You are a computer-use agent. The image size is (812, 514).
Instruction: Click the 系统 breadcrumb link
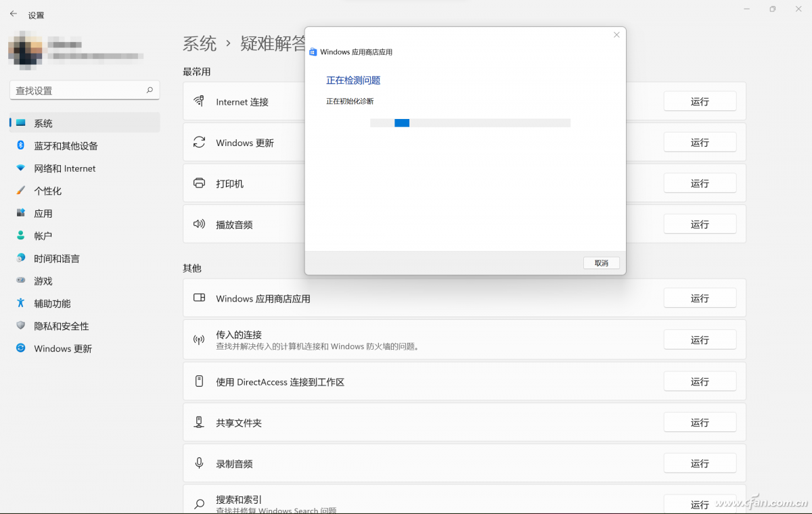200,44
